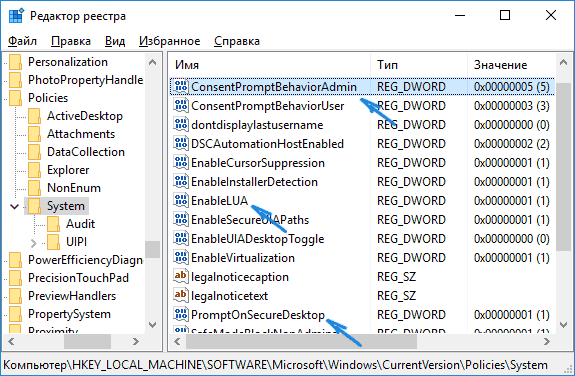Click the 0x00000005 (5) value cell
Viewport: 575px width, 376px height.
tap(512, 87)
